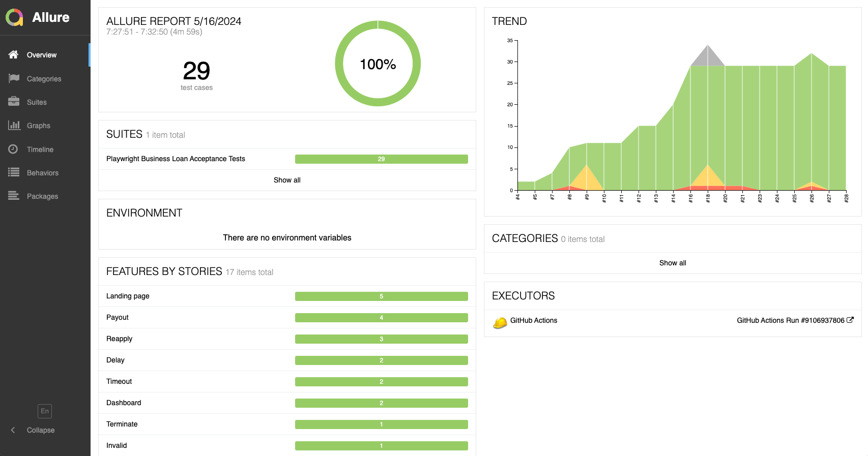Go to the Packages section
Screen dimensions: 868x456
(45, 196)
